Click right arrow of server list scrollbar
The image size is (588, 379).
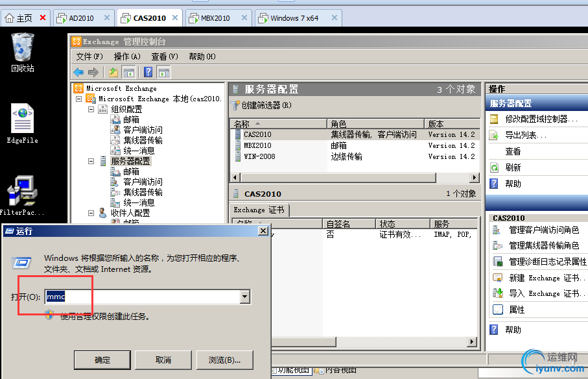click(x=475, y=177)
